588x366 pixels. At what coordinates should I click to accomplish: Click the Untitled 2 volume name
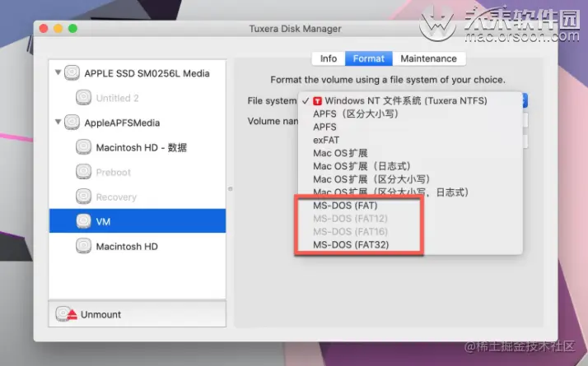118,98
